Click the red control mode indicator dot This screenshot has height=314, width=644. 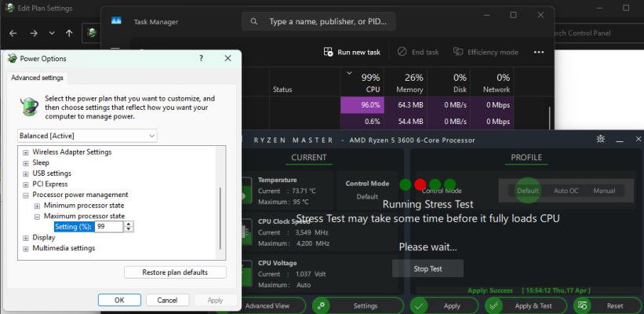pos(420,184)
